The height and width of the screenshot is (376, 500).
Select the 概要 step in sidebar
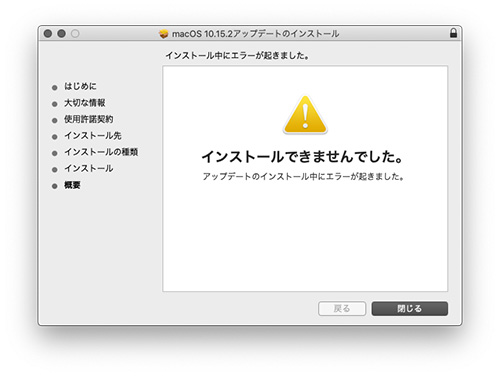point(72,185)
